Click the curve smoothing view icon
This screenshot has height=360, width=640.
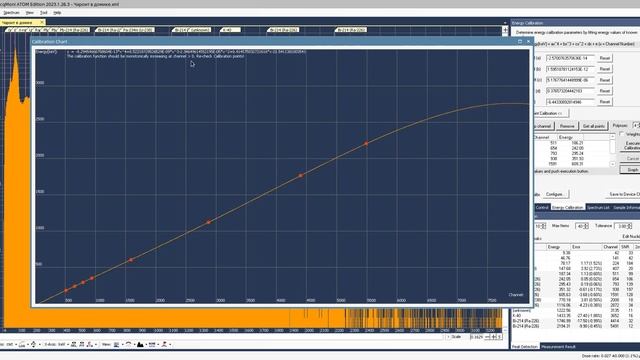pos(129,345)
